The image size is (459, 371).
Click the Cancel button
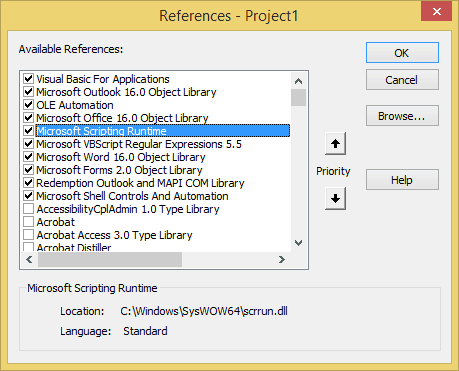[x=402, y=80]
